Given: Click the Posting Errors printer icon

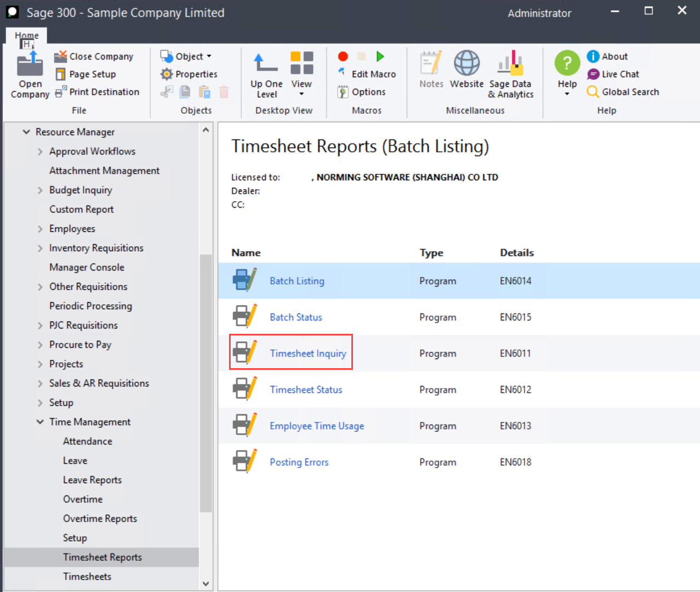Looking at the screenshot, I should click(x=245, y=461).
